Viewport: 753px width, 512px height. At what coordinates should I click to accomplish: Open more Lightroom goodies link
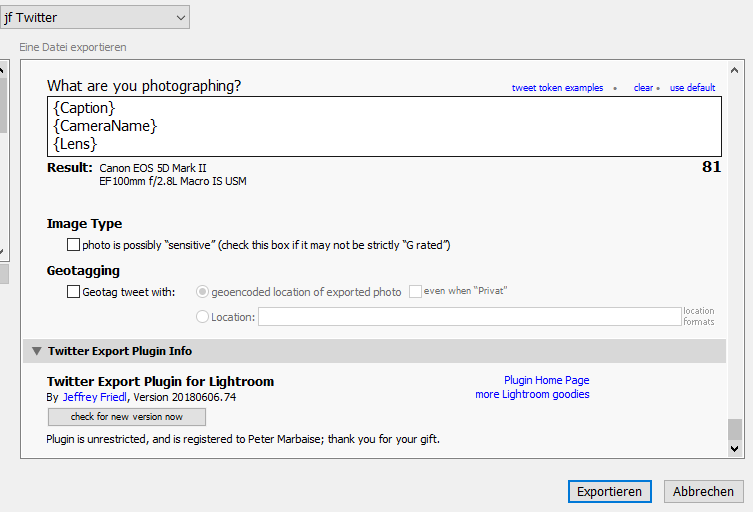[532, 394]
